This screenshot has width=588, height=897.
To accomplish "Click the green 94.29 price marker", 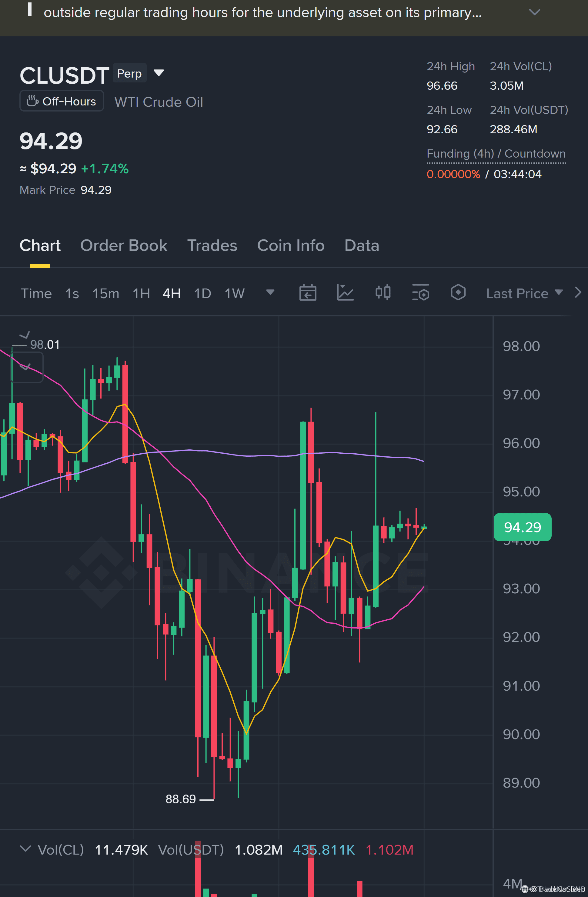I will [x=523, y=527].
